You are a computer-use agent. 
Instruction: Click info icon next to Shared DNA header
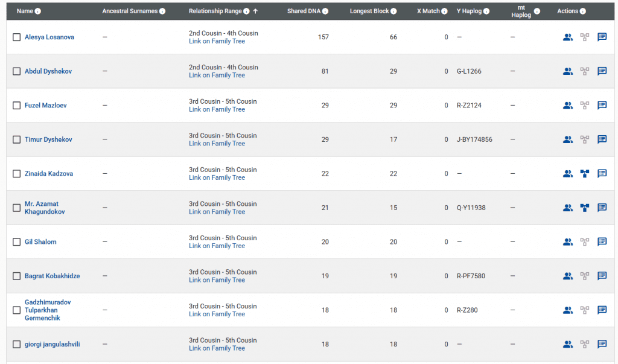click(326, 11)
